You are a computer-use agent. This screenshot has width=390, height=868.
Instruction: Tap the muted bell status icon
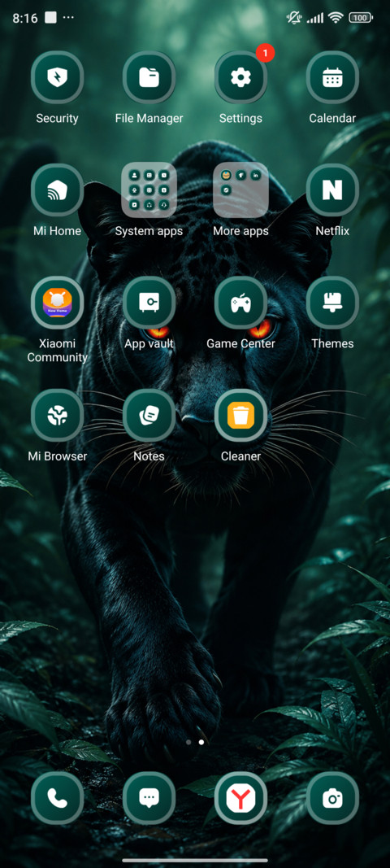(x=294, y=18)
